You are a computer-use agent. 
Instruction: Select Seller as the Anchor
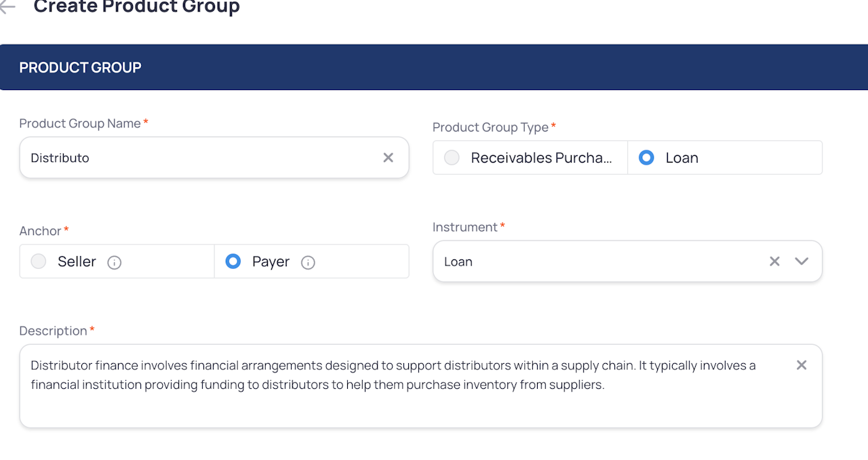pos(39,262)
